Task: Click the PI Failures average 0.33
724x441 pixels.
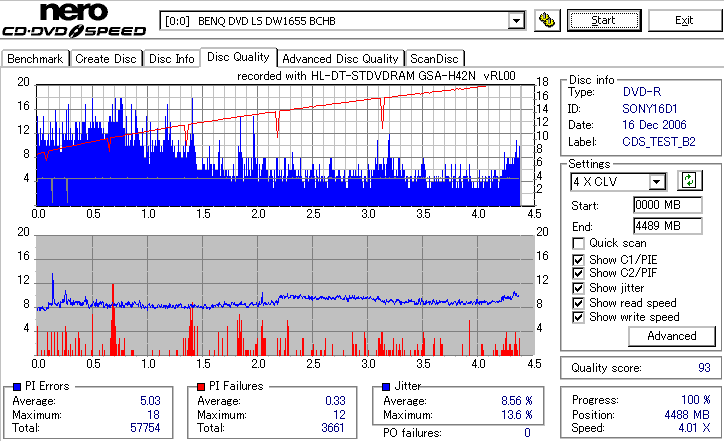Action: pyautogui.click(x=335, y=401)
